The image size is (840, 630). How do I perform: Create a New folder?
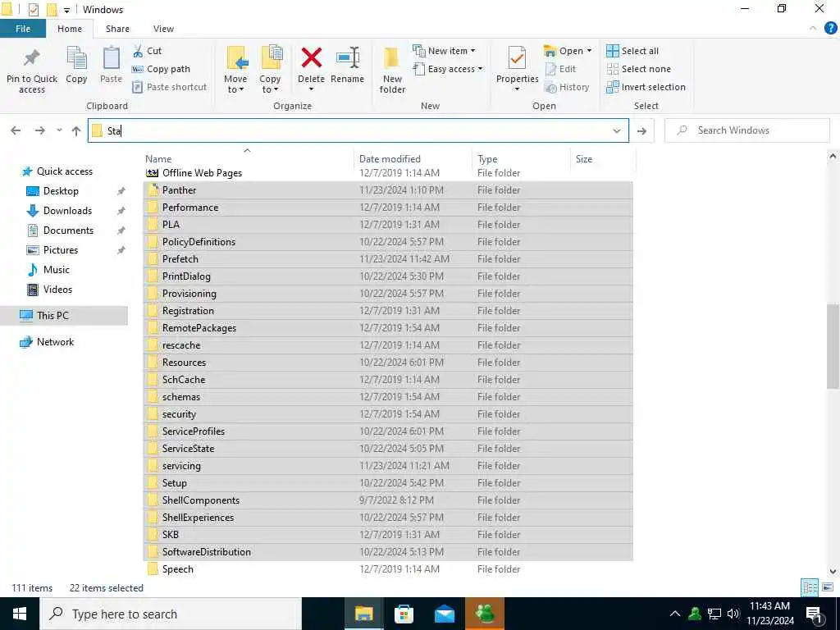coord(392,70)
